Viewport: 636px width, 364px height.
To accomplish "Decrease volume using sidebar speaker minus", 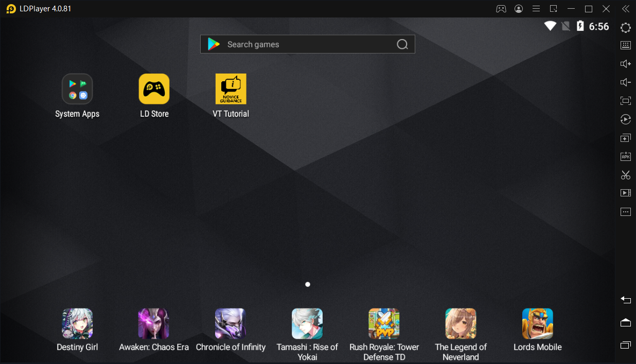I will click(626, 82).
